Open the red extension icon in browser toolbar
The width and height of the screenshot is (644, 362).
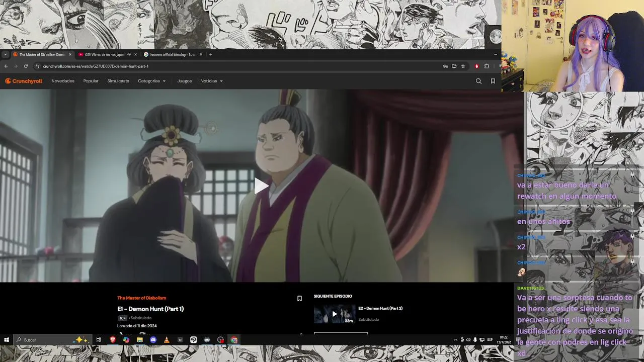tap(476, 66)
